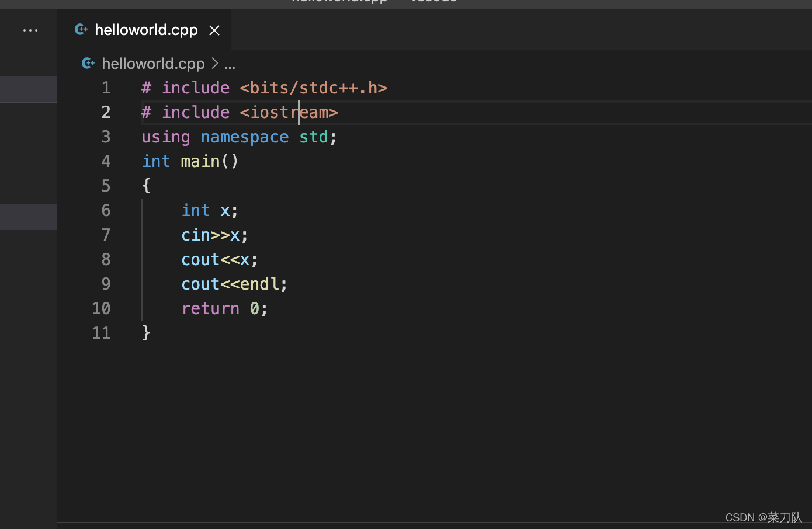Close the helloworld.cpp tab
The height and width of the screenshot is (529, 812).
214,30
